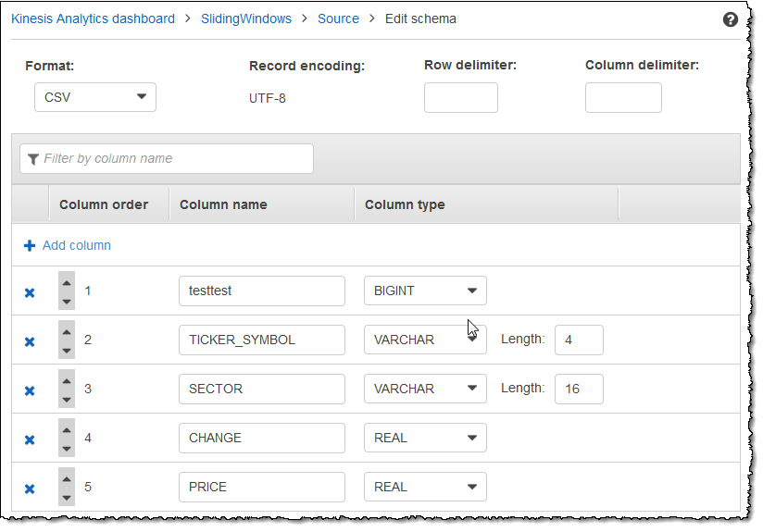Image resolution: width=763 pixels, height=532 pixels.
Task: Click the help question mark icon
Action: [x=731, y=19]
